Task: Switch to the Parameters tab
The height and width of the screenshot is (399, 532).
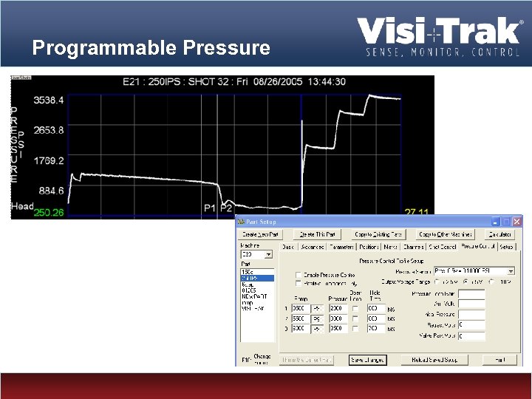Action: (x=341, y=247)
